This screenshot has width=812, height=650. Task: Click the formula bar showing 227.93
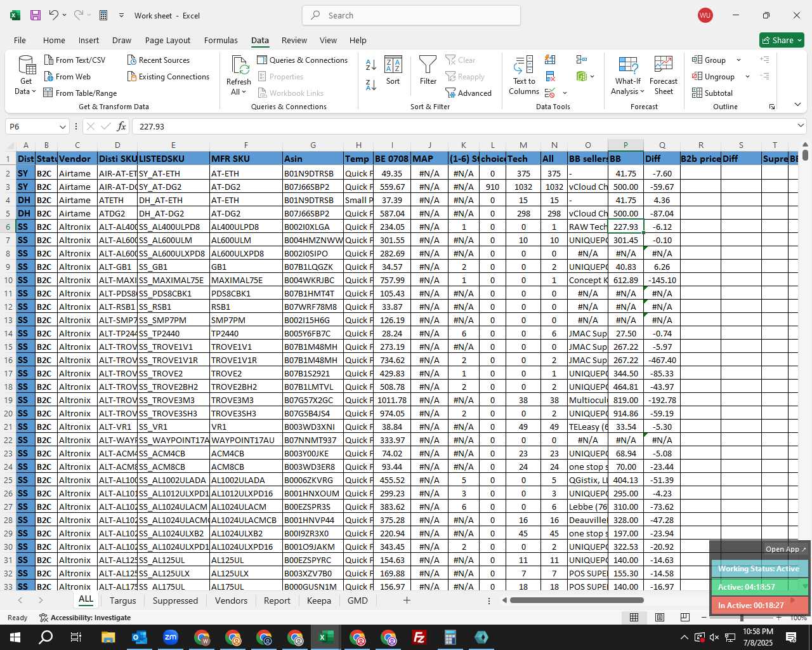468,126
